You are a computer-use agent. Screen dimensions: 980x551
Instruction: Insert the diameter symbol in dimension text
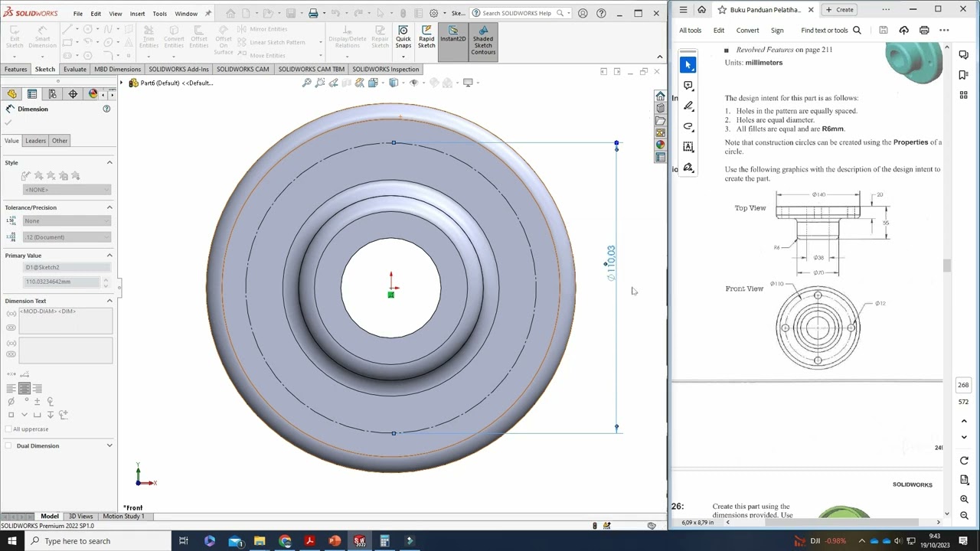11,401
